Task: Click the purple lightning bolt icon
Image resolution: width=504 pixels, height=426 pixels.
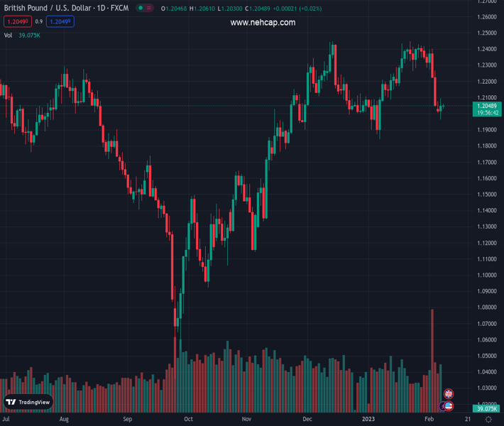Action: [442, 406]
